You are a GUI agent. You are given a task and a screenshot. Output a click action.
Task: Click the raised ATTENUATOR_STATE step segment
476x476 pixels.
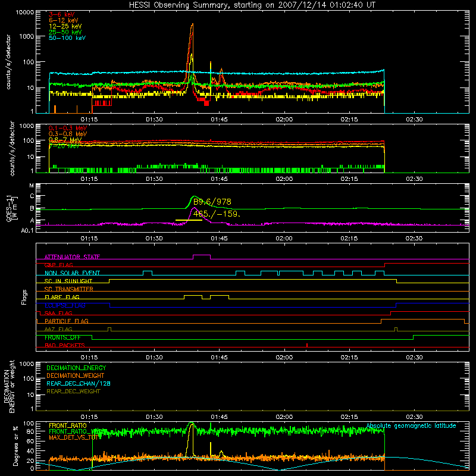(x=202, y=255)
